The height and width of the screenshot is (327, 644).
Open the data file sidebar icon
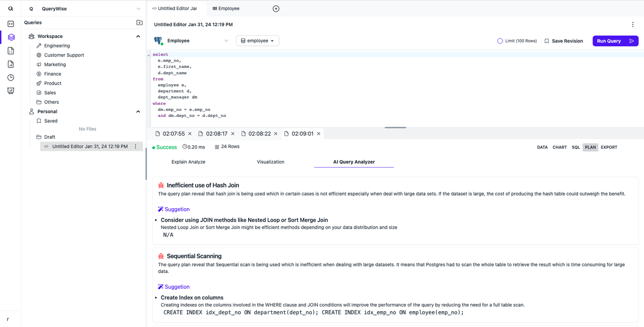point(11,51)
